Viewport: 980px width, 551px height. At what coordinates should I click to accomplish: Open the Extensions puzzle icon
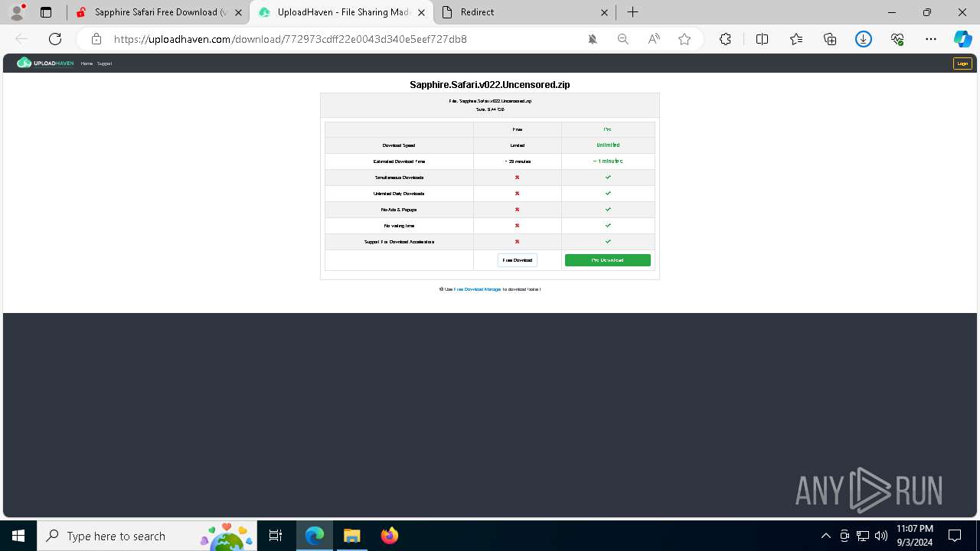pos(725,39)
